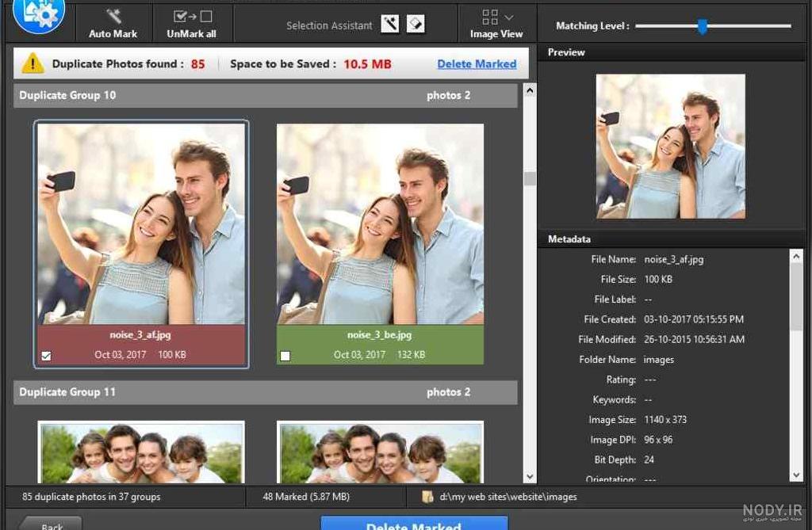Go back with the Back button
This screenshot has width=812, height=530.
coord(52,524)
